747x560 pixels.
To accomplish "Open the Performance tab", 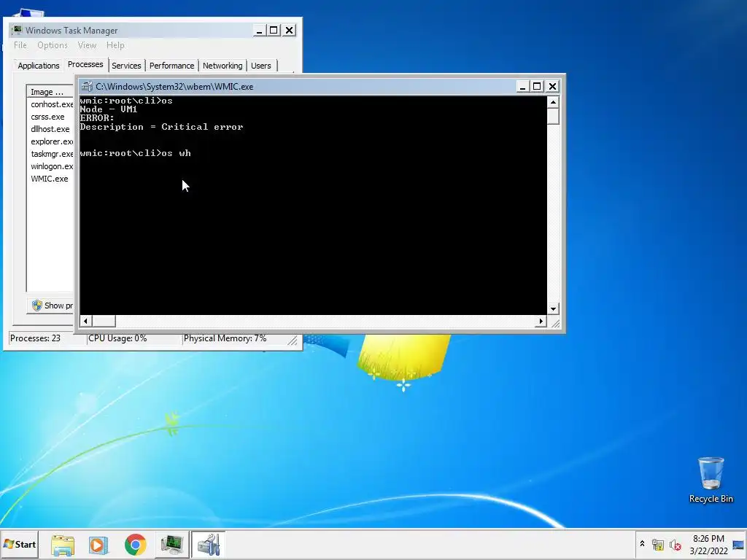I will (171, 66).
